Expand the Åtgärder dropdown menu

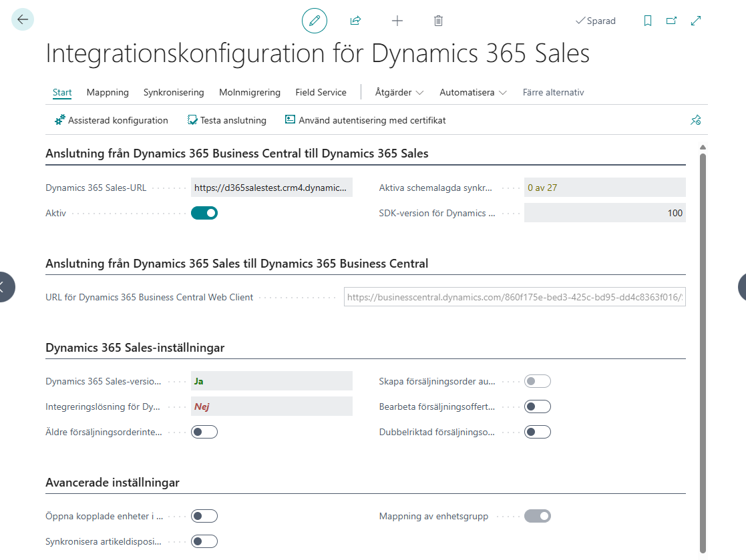point(399,93)
